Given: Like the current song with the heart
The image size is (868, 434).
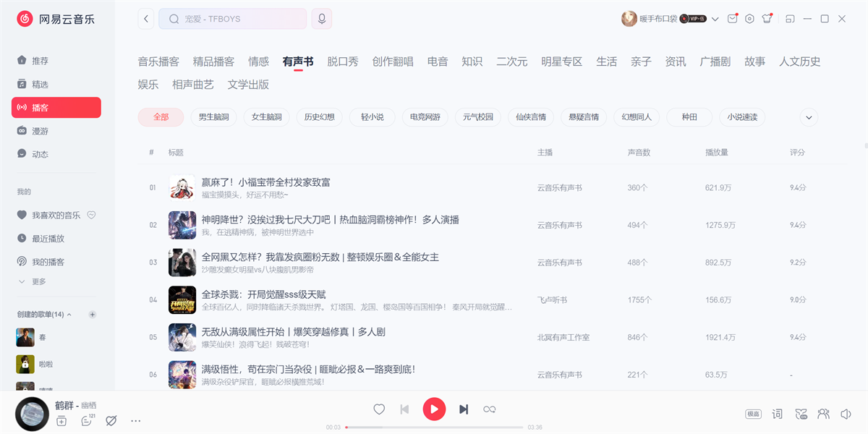Looking at the screenshot, I should point(379,409).
